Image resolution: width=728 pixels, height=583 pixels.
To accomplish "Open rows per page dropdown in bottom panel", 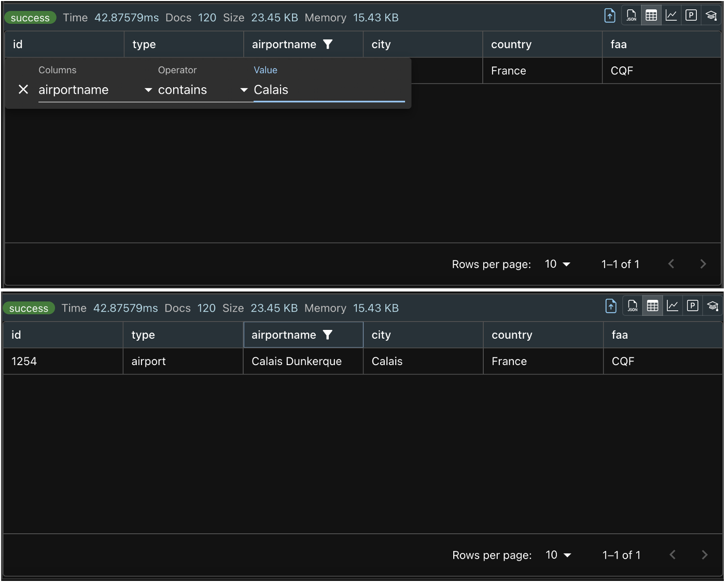I will 558,555.
